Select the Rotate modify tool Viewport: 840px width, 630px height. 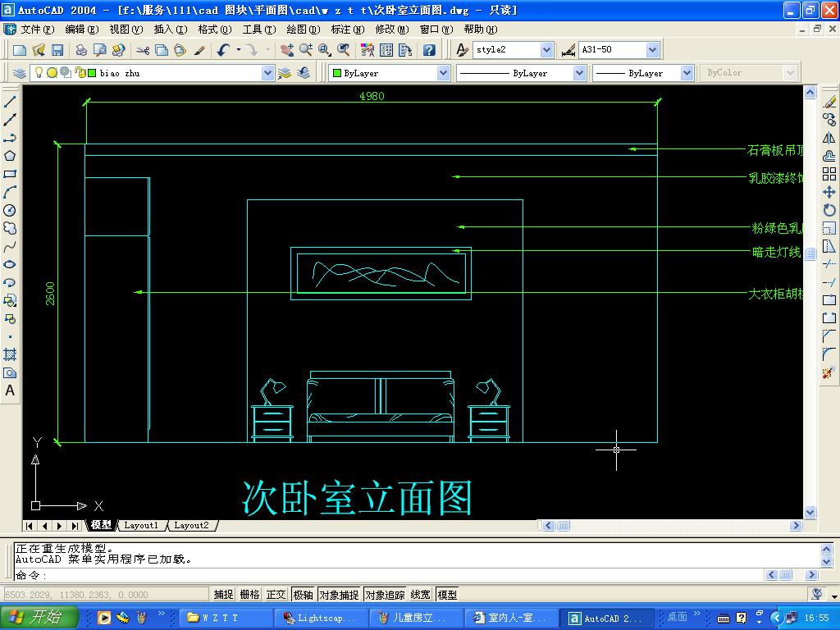(829, 210)
